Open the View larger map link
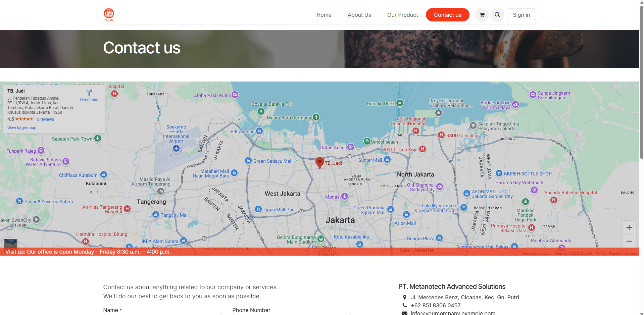The width and height of the screenshot is (644, 315). point(22,128)
